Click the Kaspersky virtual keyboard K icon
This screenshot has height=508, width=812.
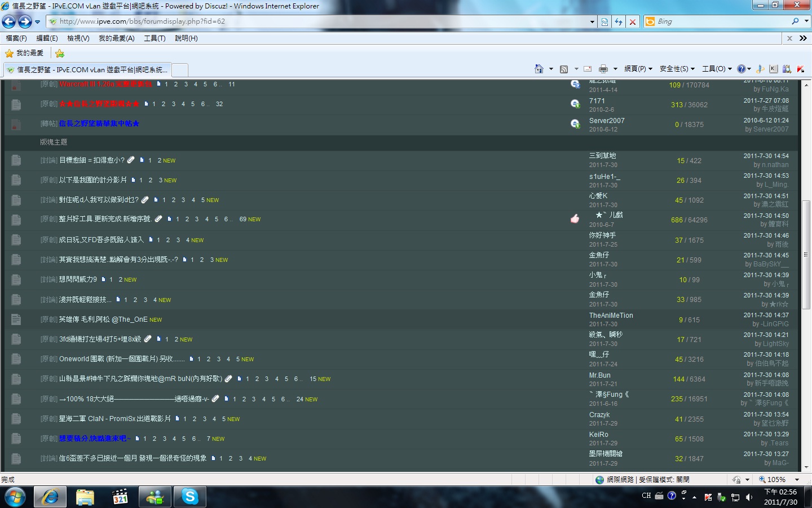773,69
